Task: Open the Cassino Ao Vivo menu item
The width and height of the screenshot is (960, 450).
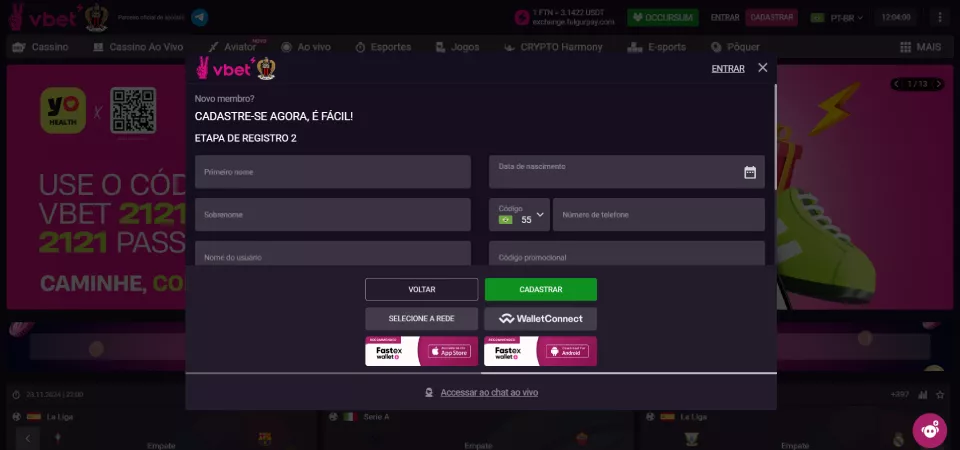Action: pos(138,47)
